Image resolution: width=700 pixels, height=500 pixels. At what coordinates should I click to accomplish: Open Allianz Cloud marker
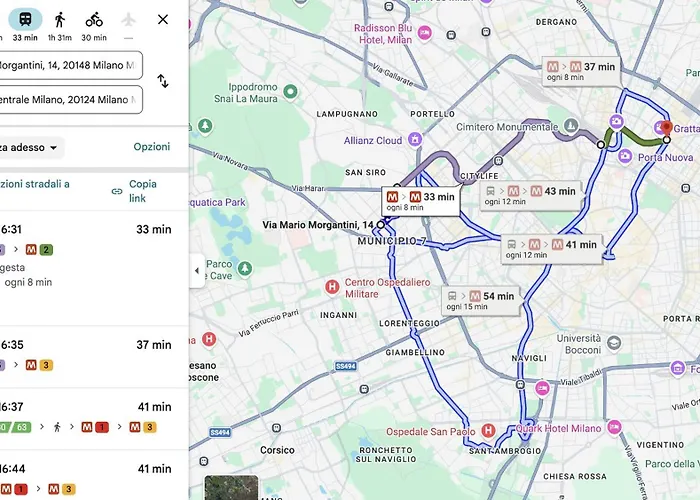[415, 139]
